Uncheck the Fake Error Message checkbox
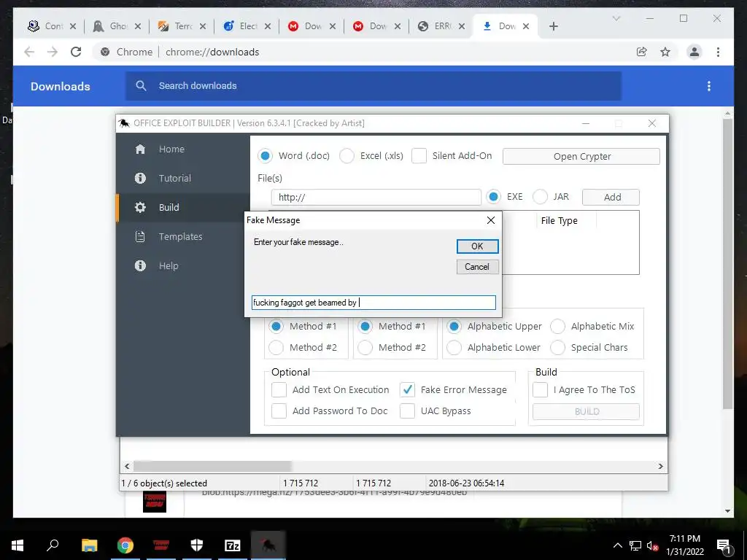Viewport: 747px width, 560px height. point(407,389)
